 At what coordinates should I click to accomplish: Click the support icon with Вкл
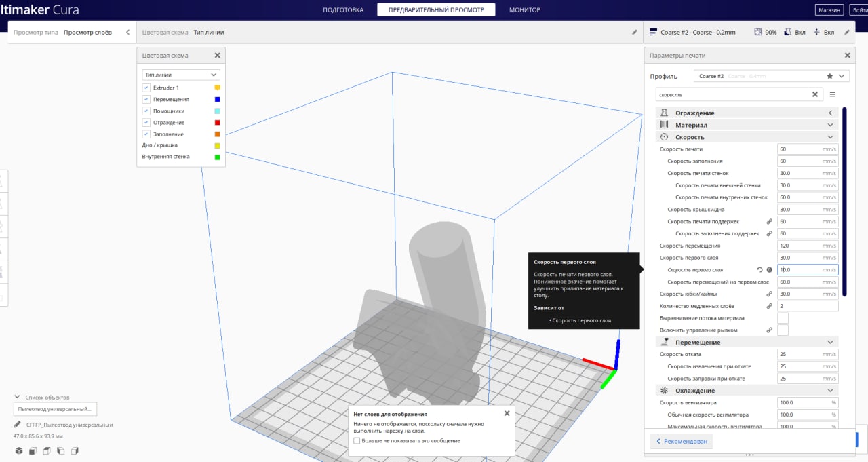(x=788, y=32)
